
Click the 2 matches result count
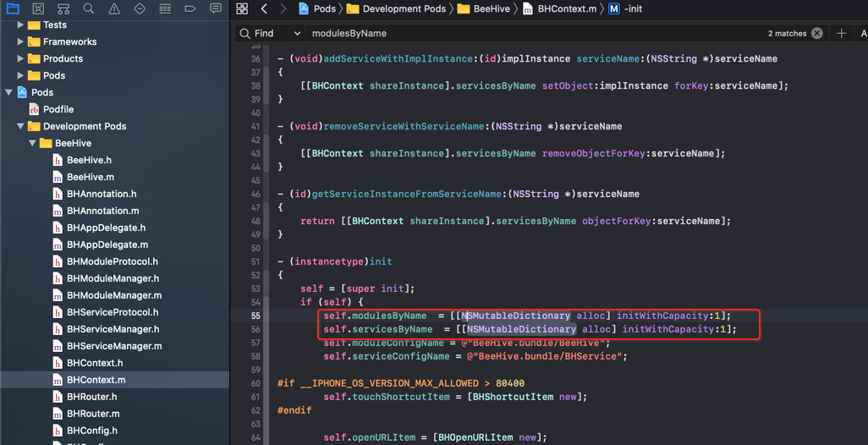click(787, 33)
